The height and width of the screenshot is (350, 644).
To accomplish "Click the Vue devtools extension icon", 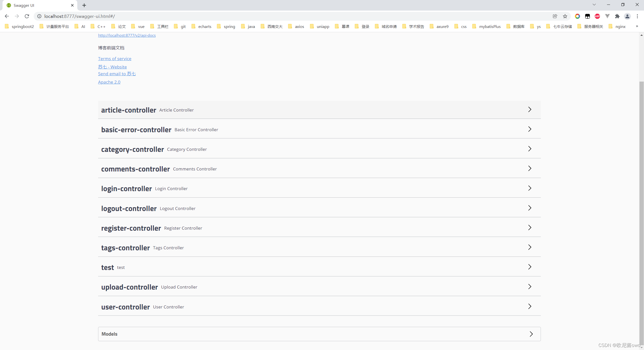I will 608,16.
